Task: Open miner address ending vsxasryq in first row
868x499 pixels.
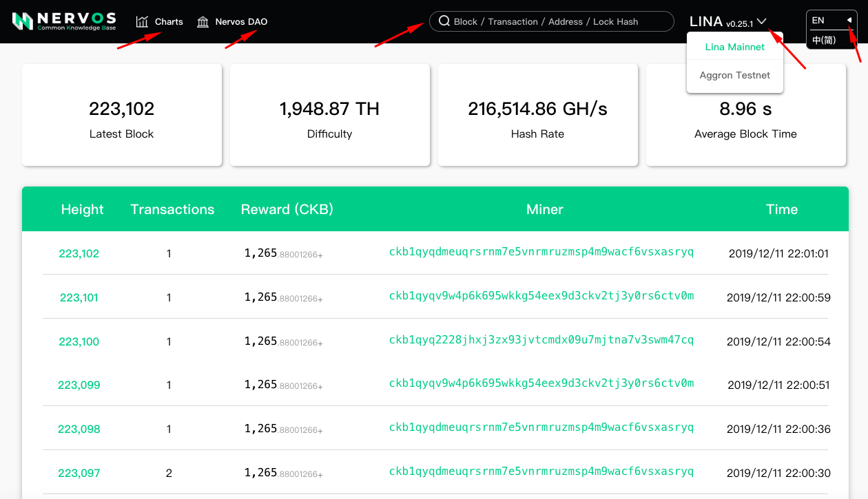Action: (541, 252)
